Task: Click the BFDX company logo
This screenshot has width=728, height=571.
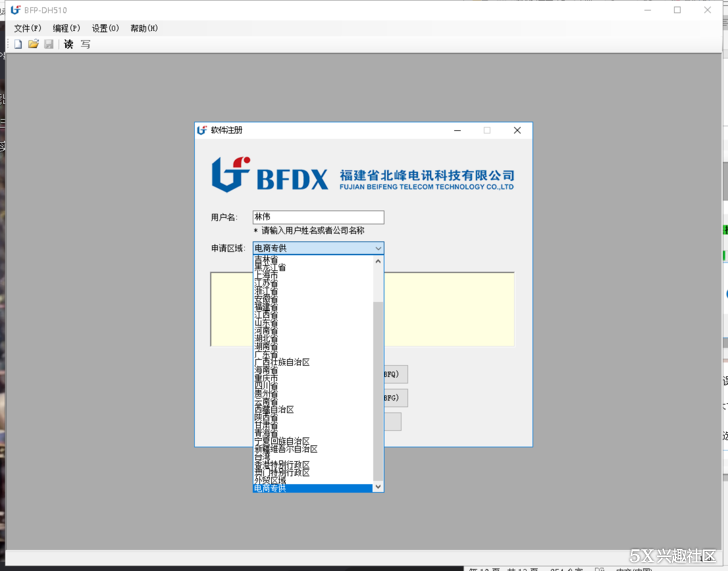Action: click(x=270, y=174)
